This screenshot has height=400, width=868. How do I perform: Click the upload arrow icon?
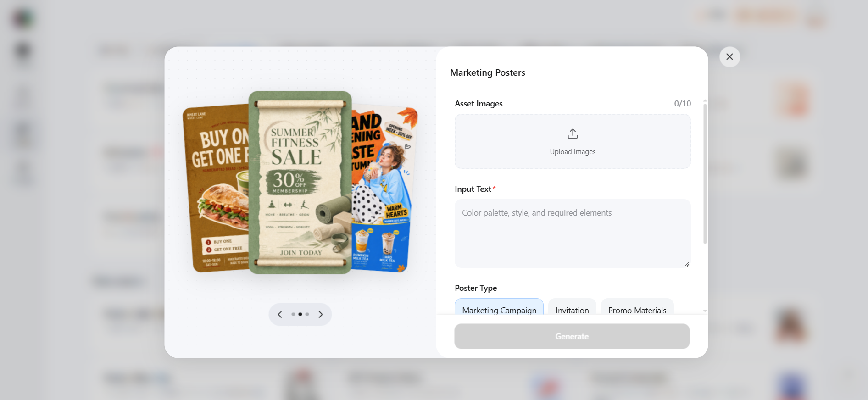coord(573,134)
